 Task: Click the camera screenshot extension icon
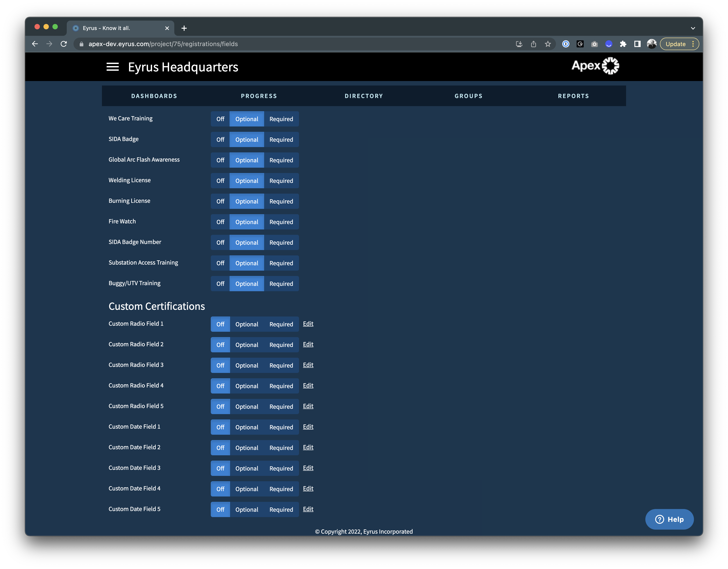pyautogui.click(x=594, y=44)
